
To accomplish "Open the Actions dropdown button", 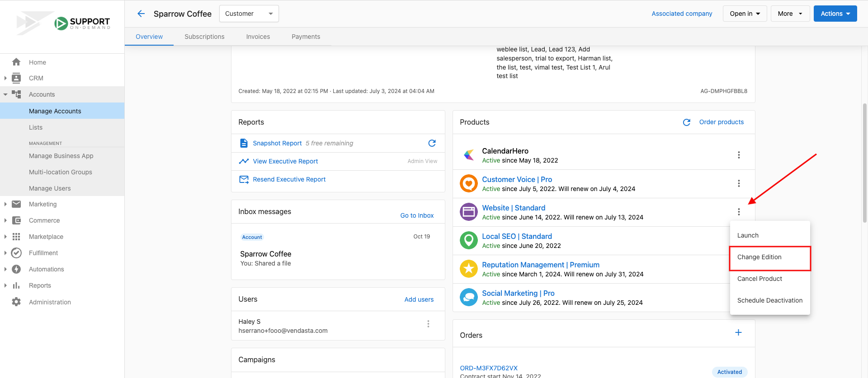I will click(x=835, y=14).
